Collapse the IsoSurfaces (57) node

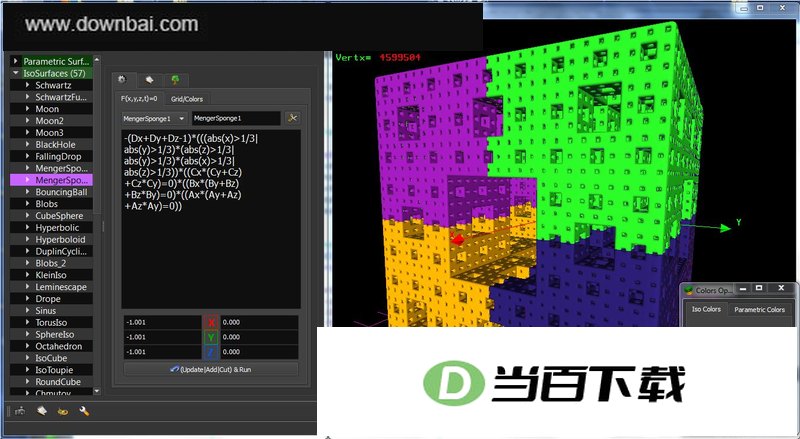click(x=15, y=73)
